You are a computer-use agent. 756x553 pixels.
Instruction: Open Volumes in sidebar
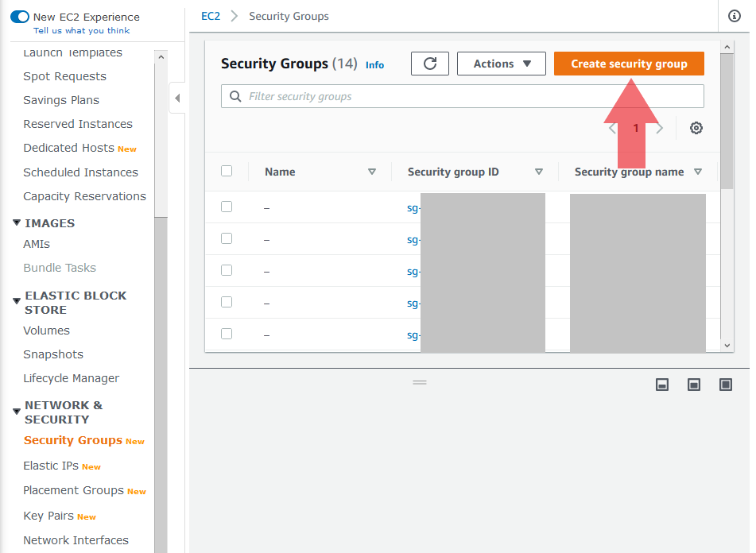pos(46,331)
